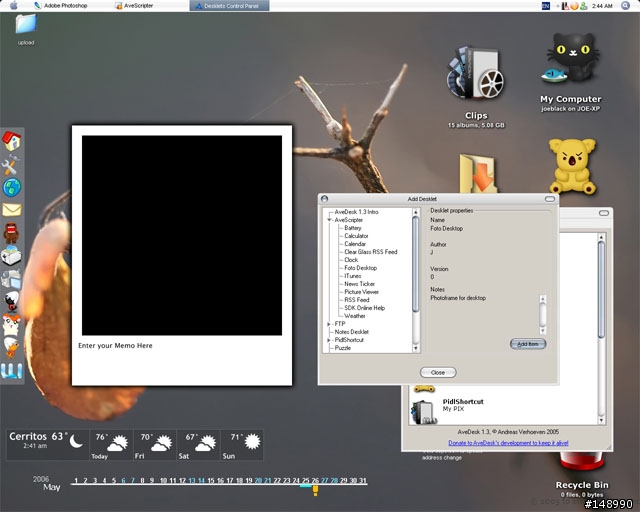Open the mail envelope dock icon
The width and height of the screenshot is (640, 512).
click(x=11, y=210)
